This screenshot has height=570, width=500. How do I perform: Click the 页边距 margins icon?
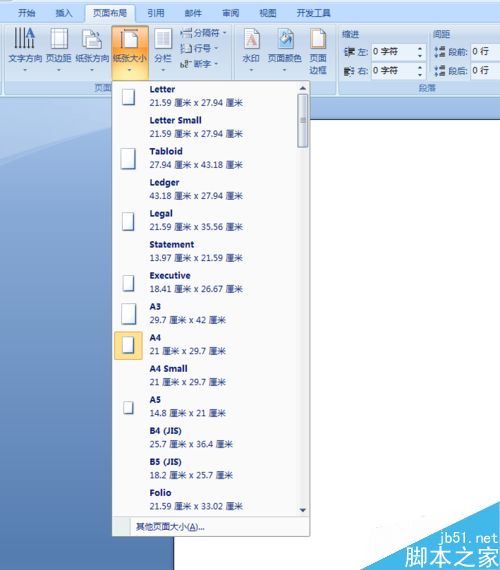[x=59, y=49]
